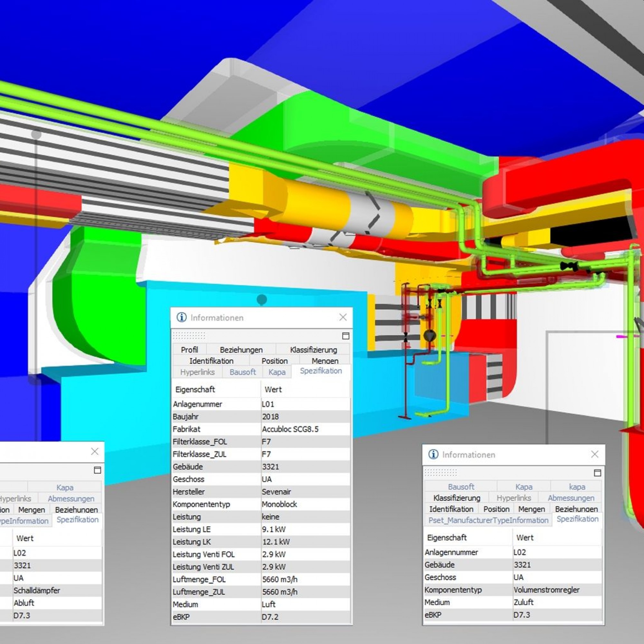This screenshot has width=644, height=644.
Task: Click the Eigenschaft header in the Volumenstromregler panel
Action: pyautogui.click(x=468, y=537)
